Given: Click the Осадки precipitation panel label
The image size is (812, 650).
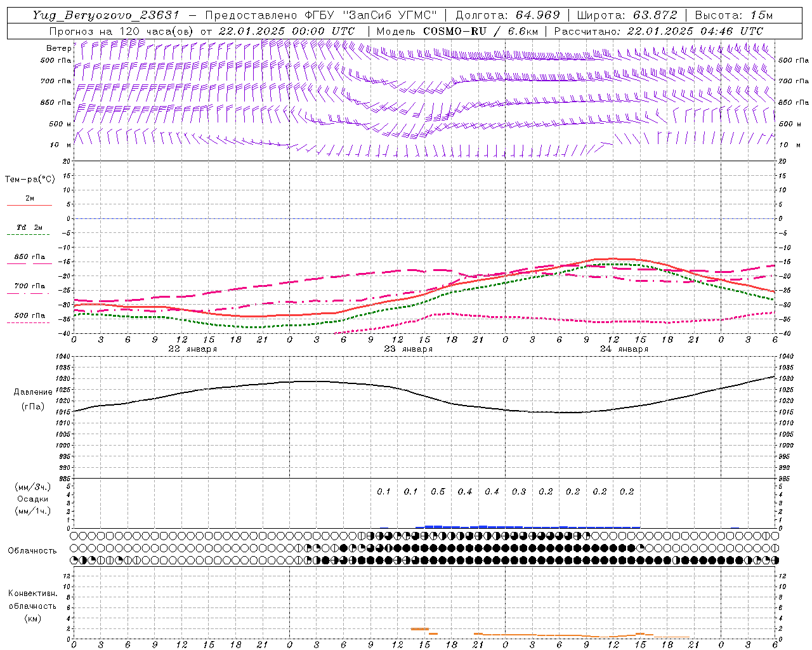Looking at the screenshot, I should pos(32,499).
